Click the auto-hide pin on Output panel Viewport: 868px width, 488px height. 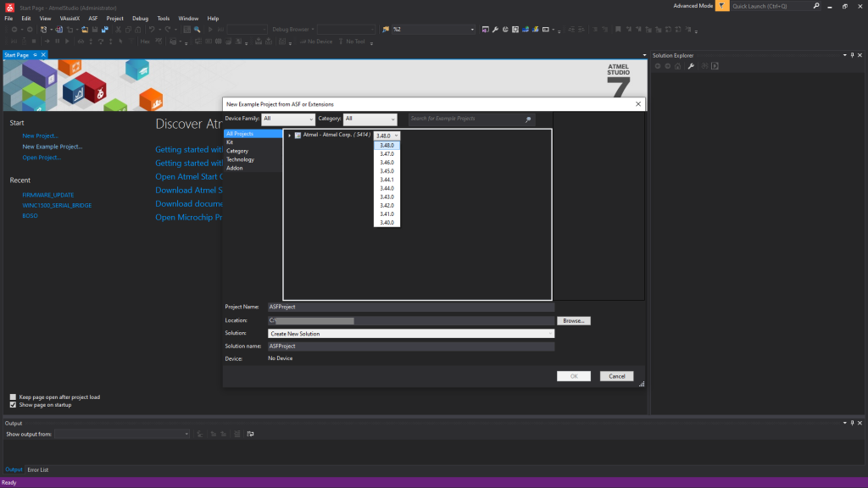click(852, 423)
